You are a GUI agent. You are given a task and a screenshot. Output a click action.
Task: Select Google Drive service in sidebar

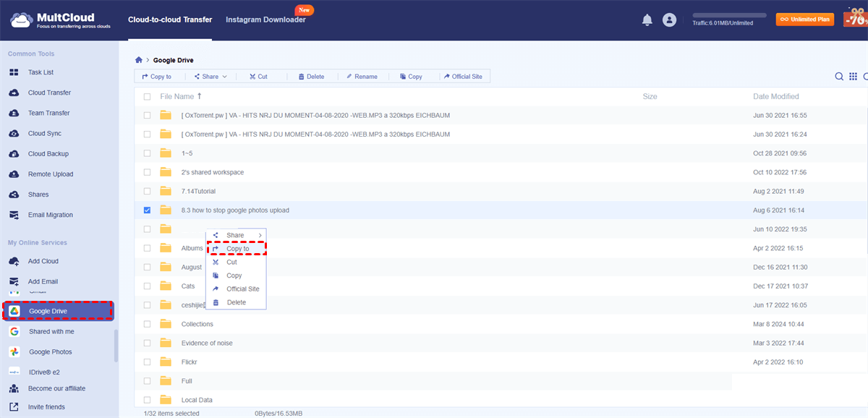(58, 311)
